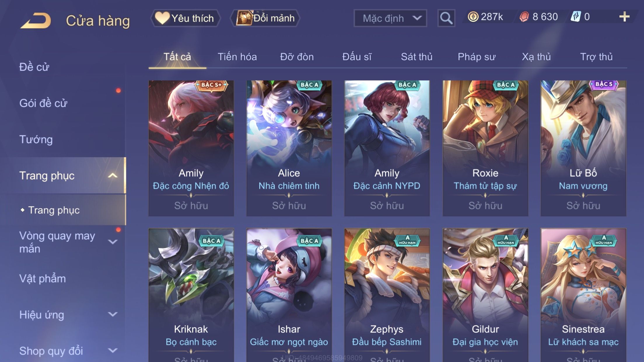This screenshot has height=362, width=644.
Task: Tap the heart Yêu thích favorites button
Action: point(185,18)
